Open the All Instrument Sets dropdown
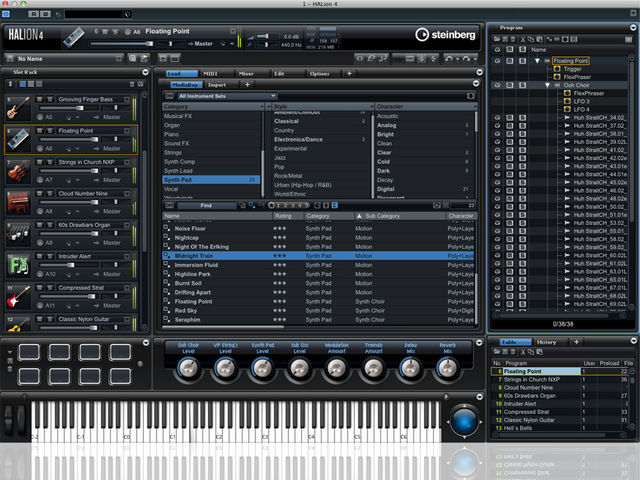Viewport: 640px width, 480px height. 227,96
